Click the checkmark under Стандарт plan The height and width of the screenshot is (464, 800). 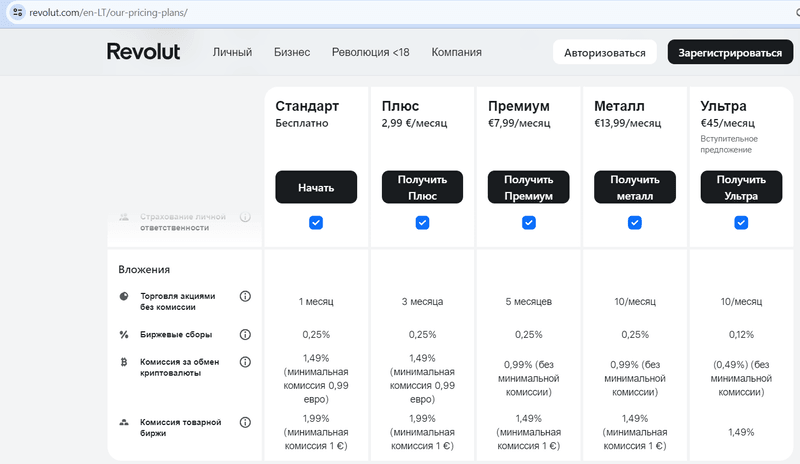(x=316, y=223)
